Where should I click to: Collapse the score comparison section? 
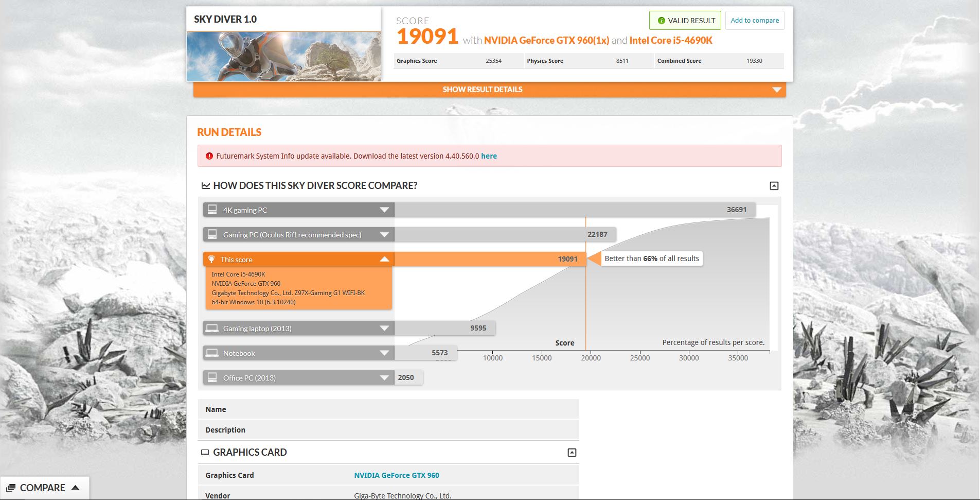click(774, 186)
